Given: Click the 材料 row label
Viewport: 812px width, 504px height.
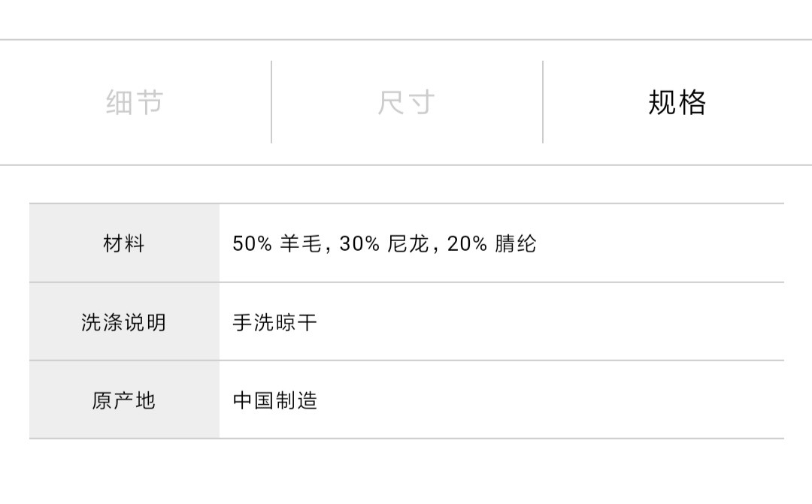Looking at the screenshot, I should 124,243.
